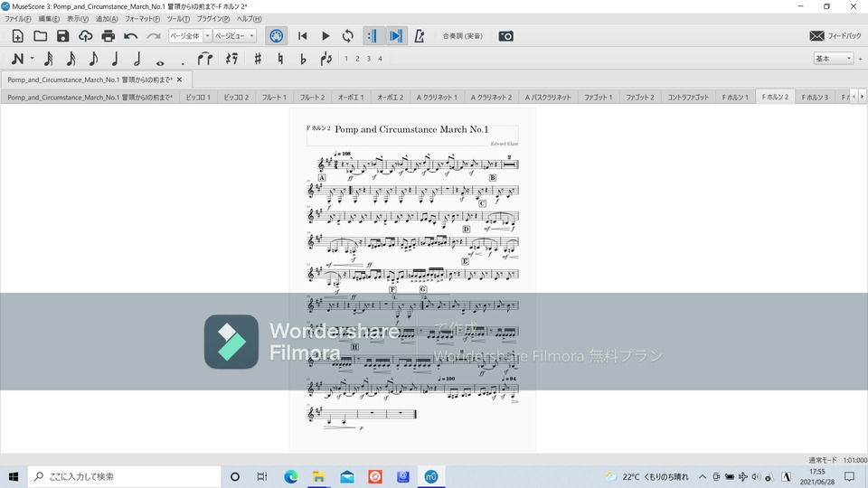Apply a sharp accidental
The width and height of the screenshot is (868, 488).
point(258,58)
